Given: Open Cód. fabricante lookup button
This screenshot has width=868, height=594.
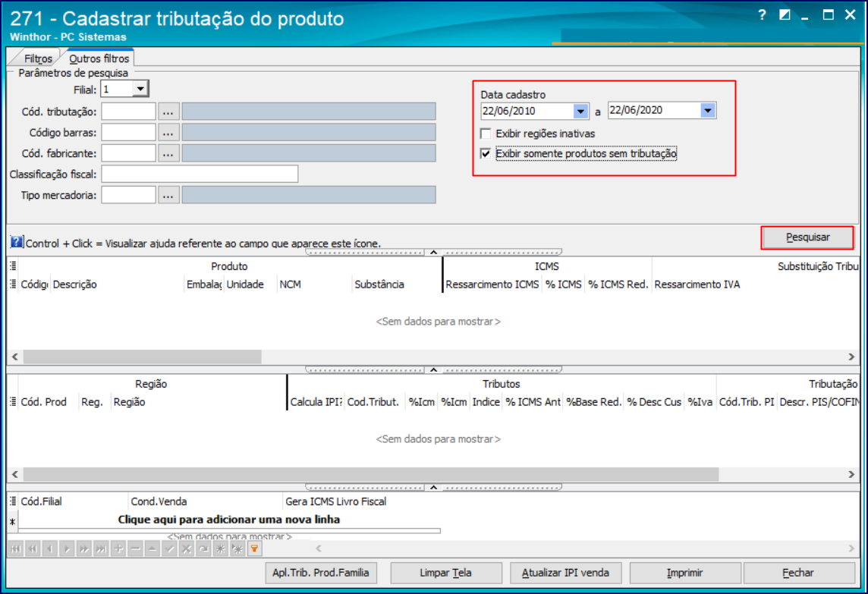Looking at the screenshot, I should (x=168, y=153).
